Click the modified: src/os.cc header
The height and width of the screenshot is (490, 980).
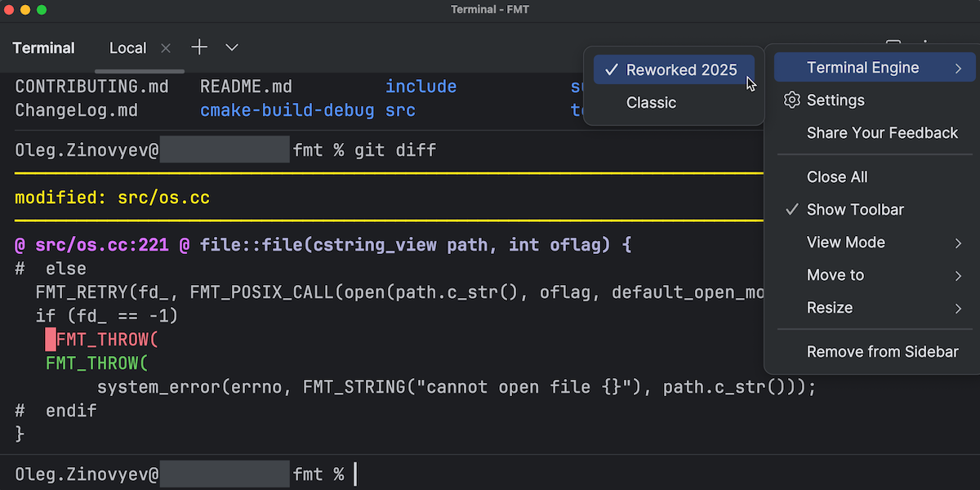pos(112,198)
